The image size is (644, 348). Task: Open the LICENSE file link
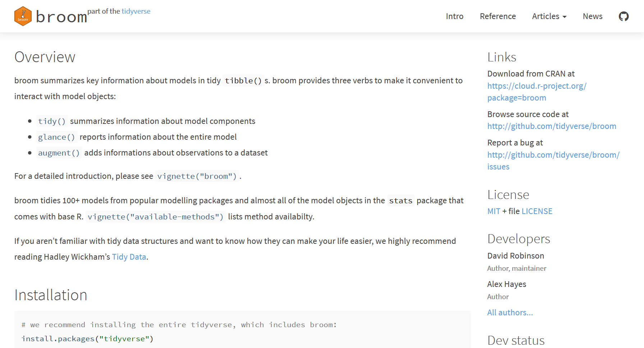(x=537, y=211)
